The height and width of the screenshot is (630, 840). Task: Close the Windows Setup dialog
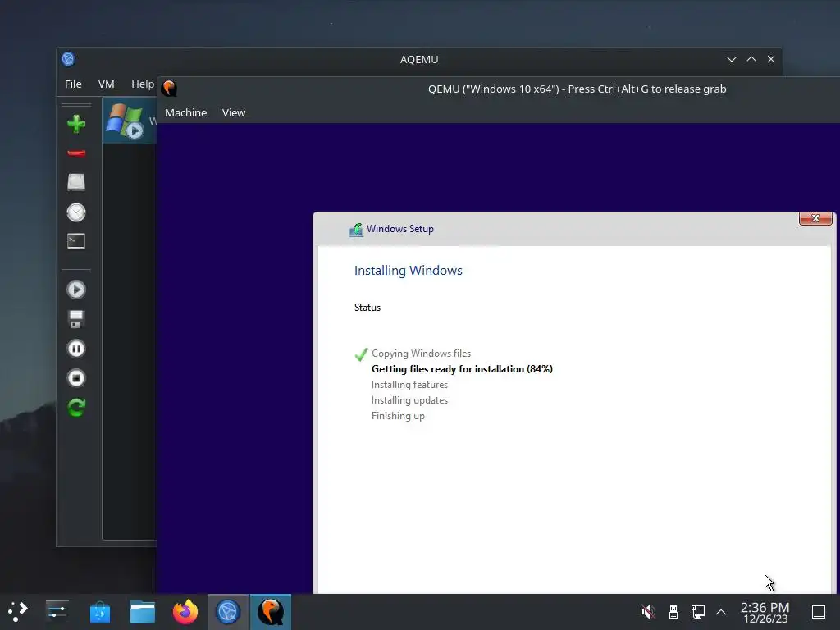(815, 218)
